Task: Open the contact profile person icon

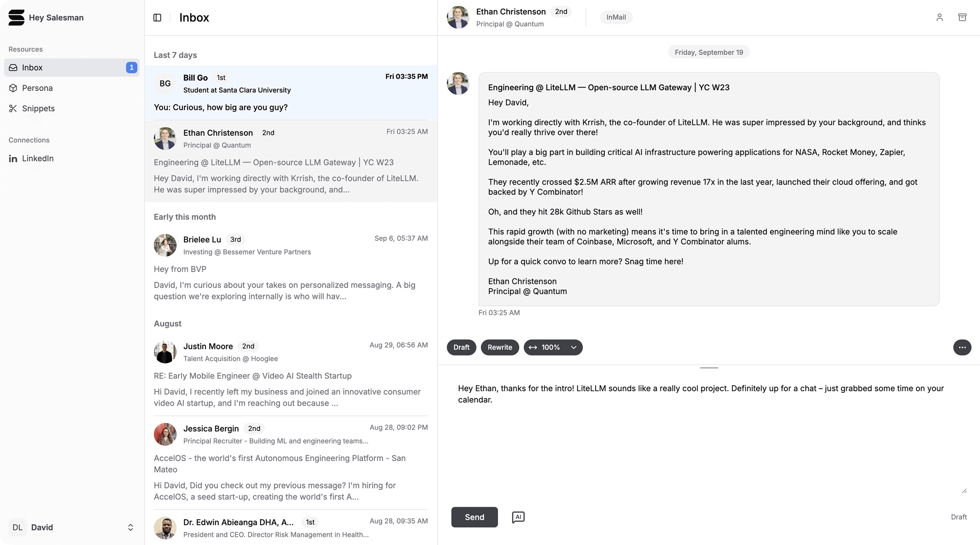Action: [939, 18]
